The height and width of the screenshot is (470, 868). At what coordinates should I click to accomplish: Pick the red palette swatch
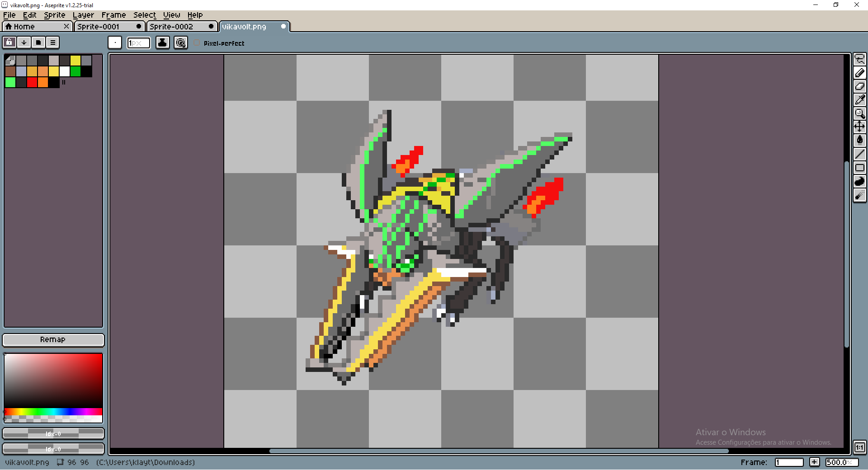(32, 82)
